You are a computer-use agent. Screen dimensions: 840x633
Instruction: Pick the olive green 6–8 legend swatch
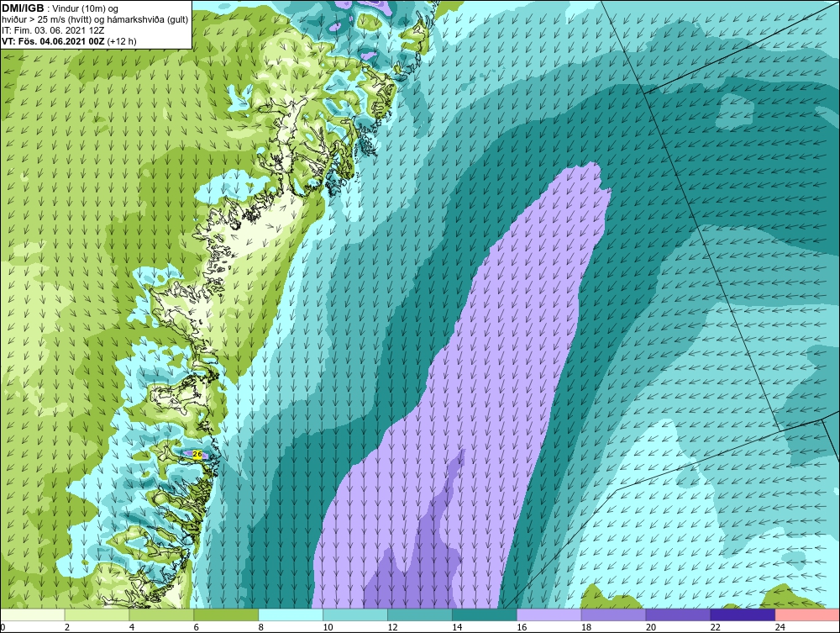226,615
